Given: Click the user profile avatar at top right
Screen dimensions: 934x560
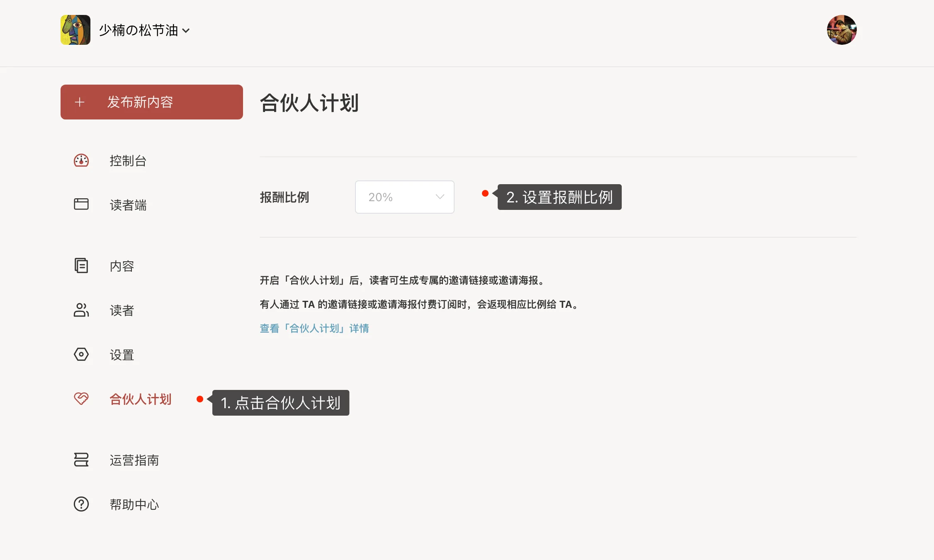Looking at the screenshot, I should tap(842, 30).
